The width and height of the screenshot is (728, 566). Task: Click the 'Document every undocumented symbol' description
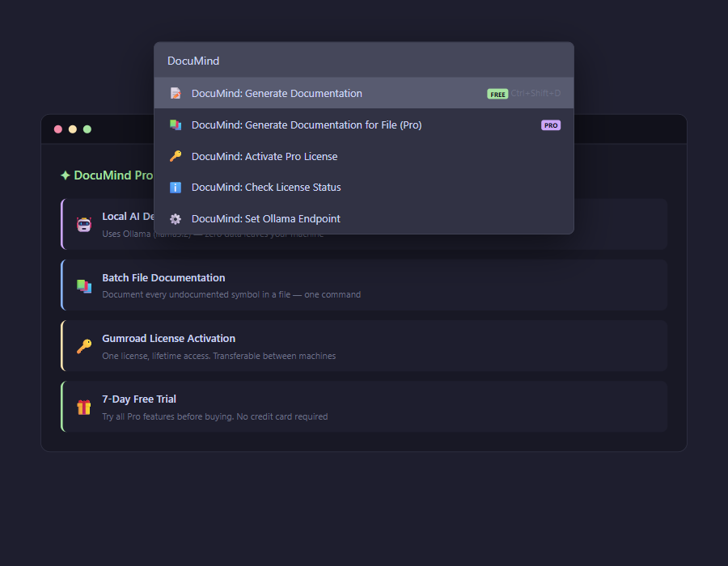click(231, 294)
